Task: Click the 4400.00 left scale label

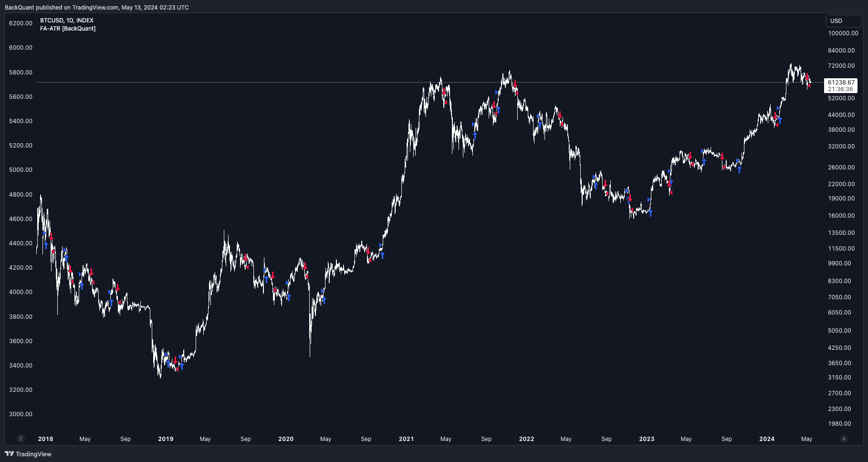Action: pyautogui.click(x=21, y=243)
